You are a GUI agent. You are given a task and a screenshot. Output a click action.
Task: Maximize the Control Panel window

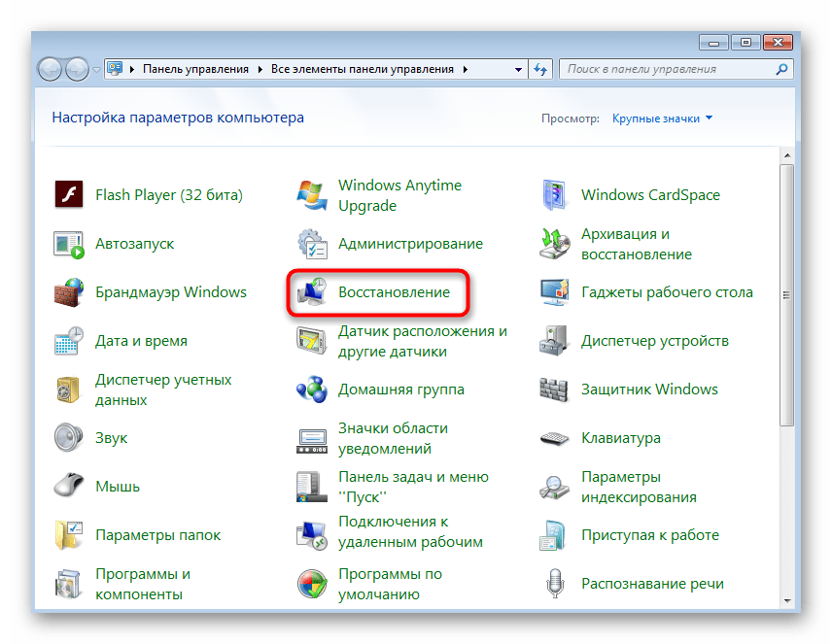(x=745, y=43)
